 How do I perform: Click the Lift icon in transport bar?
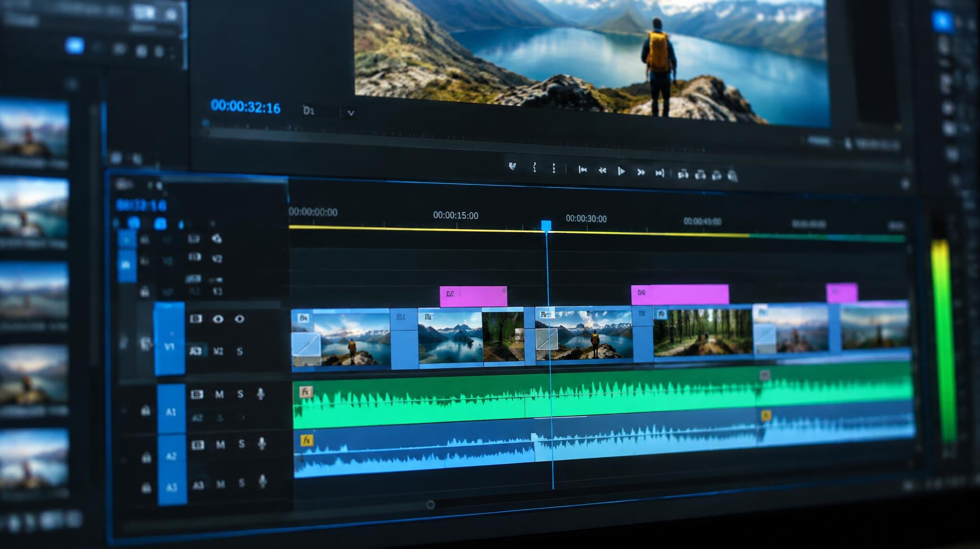pyautogui.click(x=683, y=175)
